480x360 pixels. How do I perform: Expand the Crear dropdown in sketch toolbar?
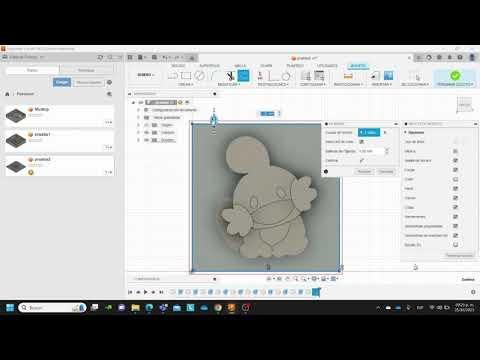(186, 84)
